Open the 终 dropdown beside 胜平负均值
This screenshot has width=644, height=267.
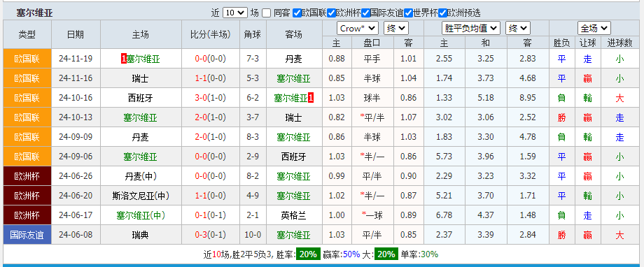518,28
